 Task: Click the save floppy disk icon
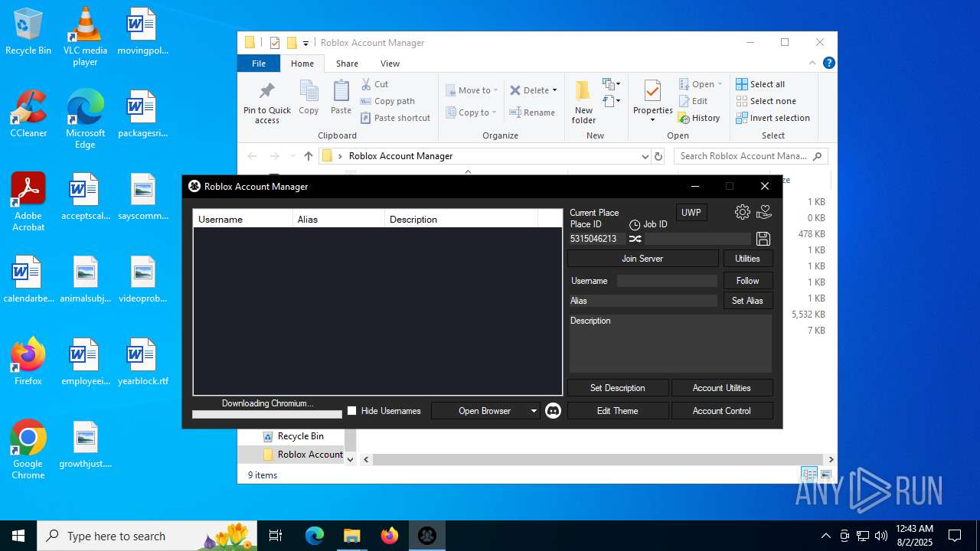[x=763, y=239]
